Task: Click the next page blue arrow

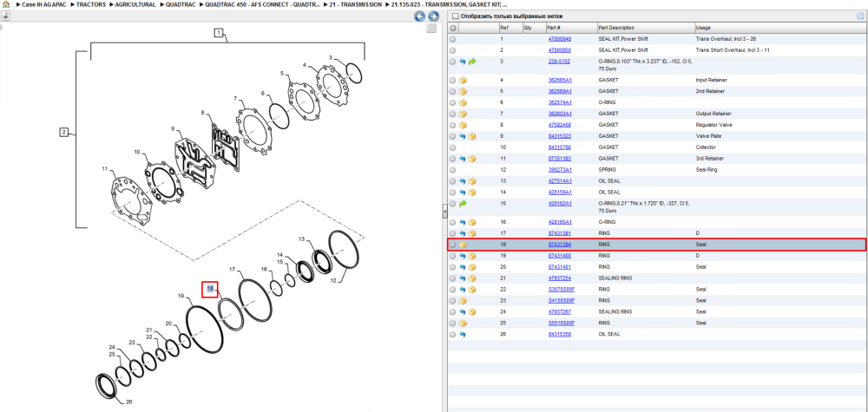Action: coord(433,16)
